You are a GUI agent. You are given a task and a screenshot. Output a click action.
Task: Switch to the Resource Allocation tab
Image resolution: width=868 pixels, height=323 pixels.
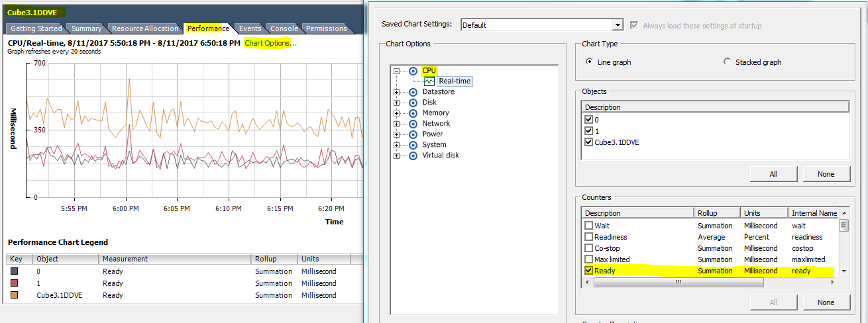click(144, 28)
